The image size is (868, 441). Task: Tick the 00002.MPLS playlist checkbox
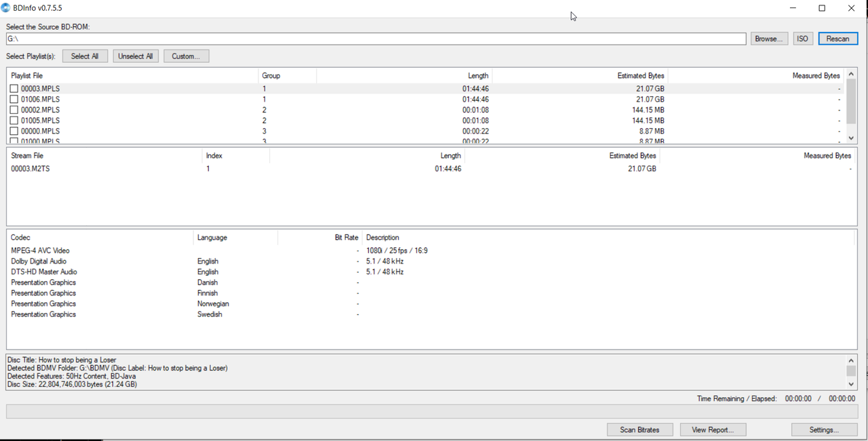click(14, 110)
